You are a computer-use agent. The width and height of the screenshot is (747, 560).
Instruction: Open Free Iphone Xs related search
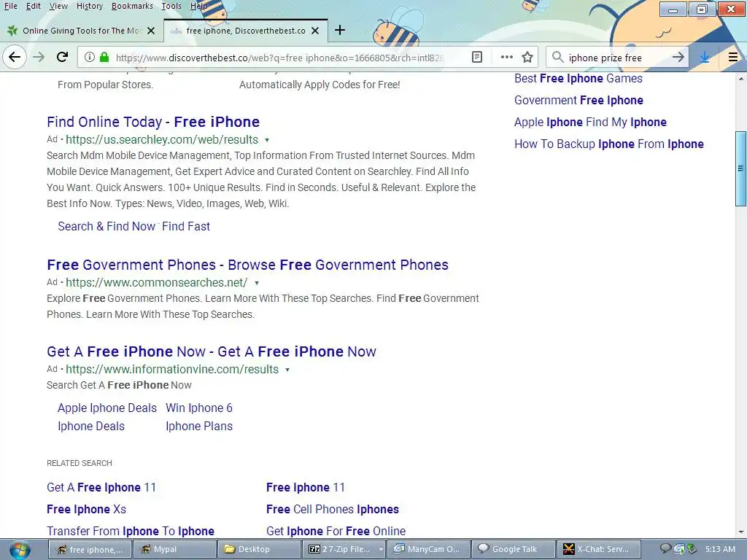tap(86, 510)
